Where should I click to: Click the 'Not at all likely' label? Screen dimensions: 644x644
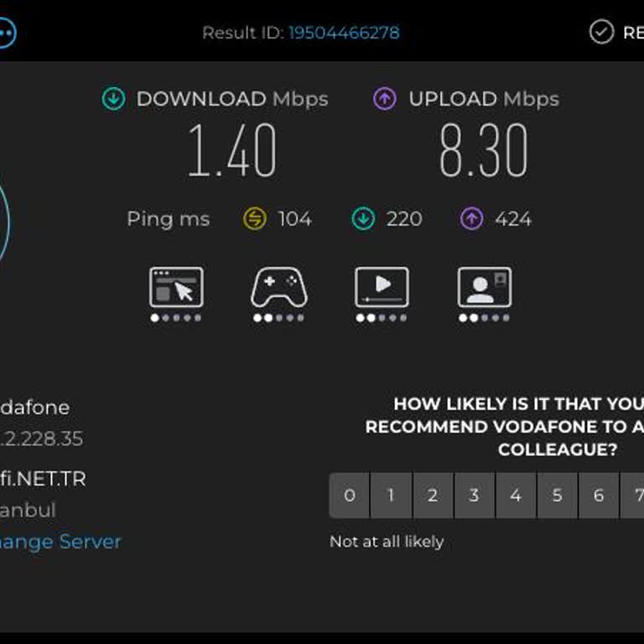(x=387, y=542)
